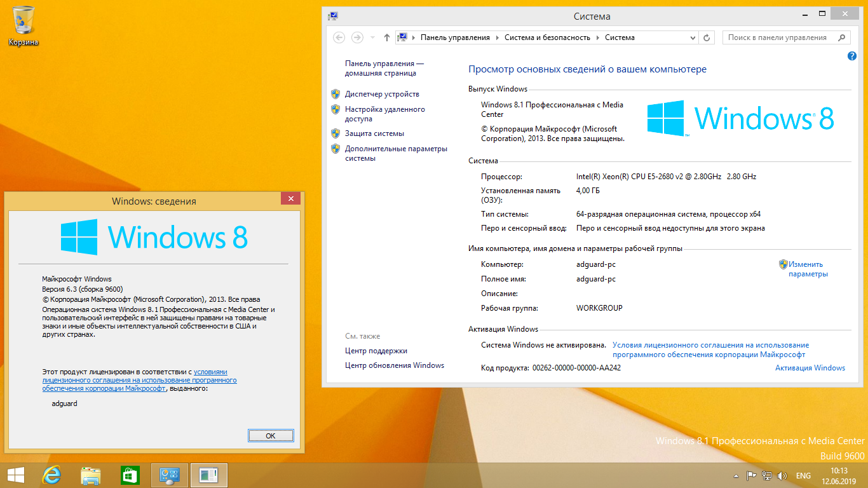Screen dimensions: 868x488
Task: Close the Windows: сведения dialog
Action: [291, 199]
